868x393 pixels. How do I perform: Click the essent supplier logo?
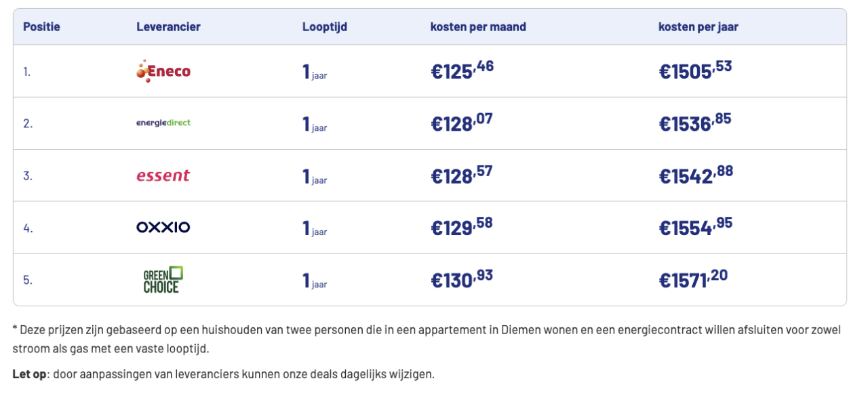click(x=163, y=175)
